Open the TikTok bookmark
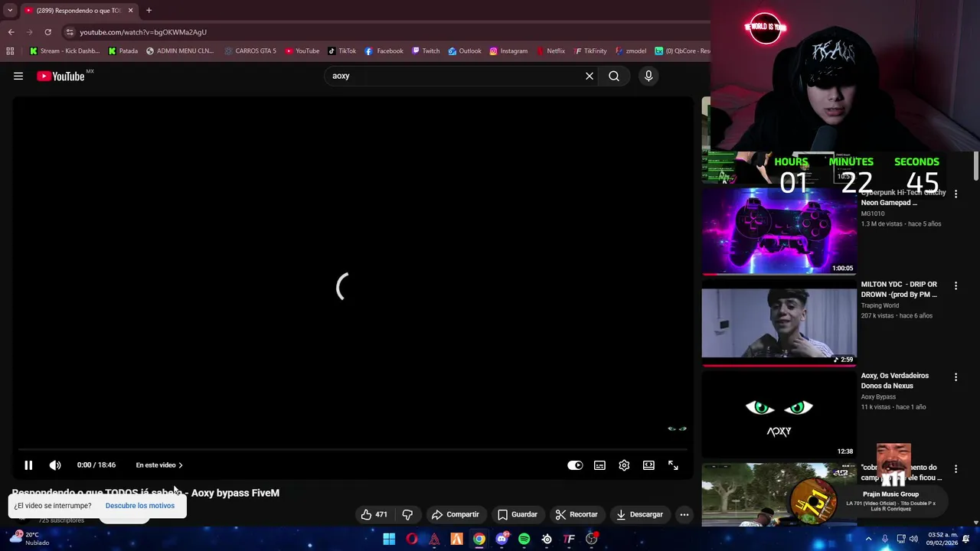This screenshot has width=980, height=551. pos(342,51)
